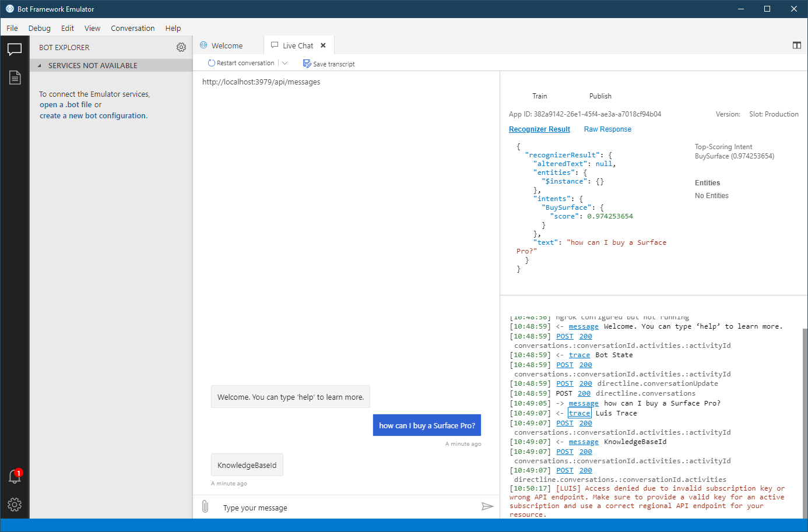808x532 pixels.
Task: Click the Luis Trace 'trace' log link
Action: (x=579, y=413)
